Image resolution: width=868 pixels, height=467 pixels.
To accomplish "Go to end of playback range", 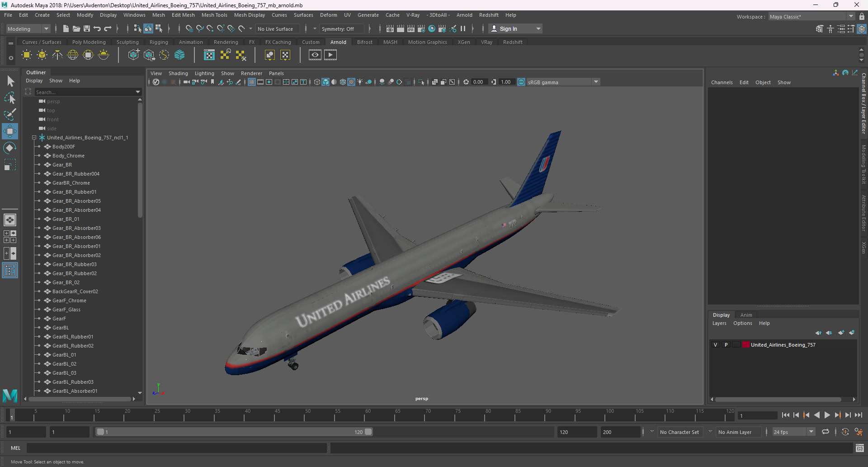I will click(859, 415).
